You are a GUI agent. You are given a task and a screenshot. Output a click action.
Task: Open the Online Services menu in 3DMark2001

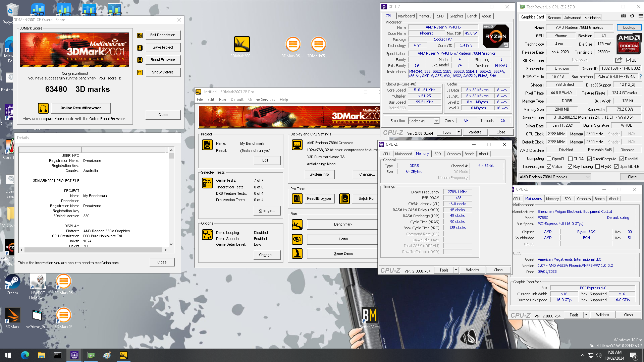click(261, 100)
